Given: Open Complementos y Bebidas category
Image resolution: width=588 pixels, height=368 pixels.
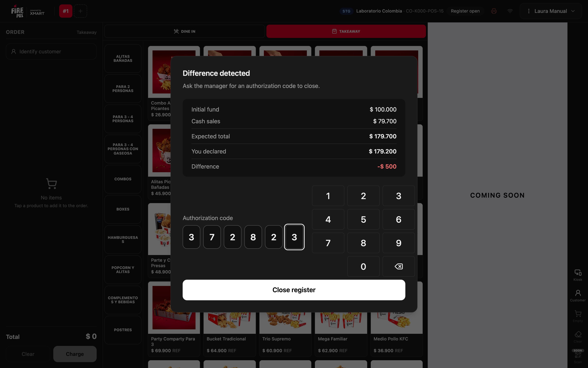Looking at the screenshot, I should tap(123, 300).
